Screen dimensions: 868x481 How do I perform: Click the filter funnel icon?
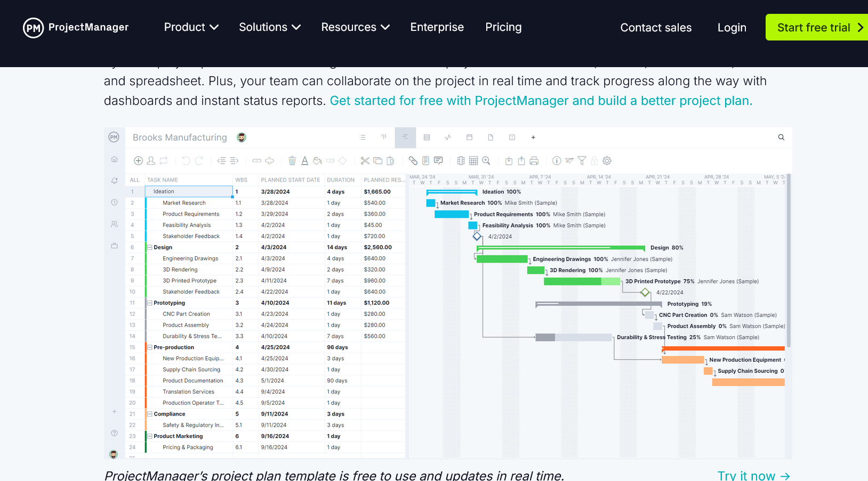(x=582, y=161)
